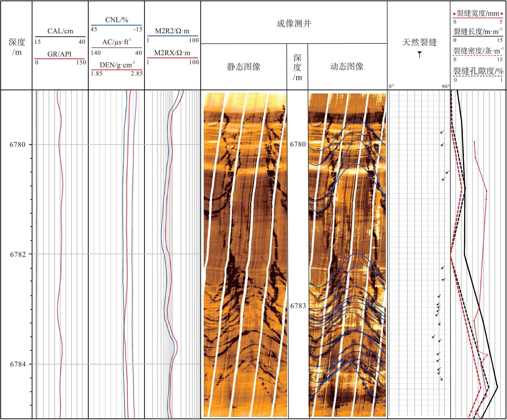This screenshot has height=420, width=507.
Task: Click the AC purple legend line
Action: (x=116, y=48)
